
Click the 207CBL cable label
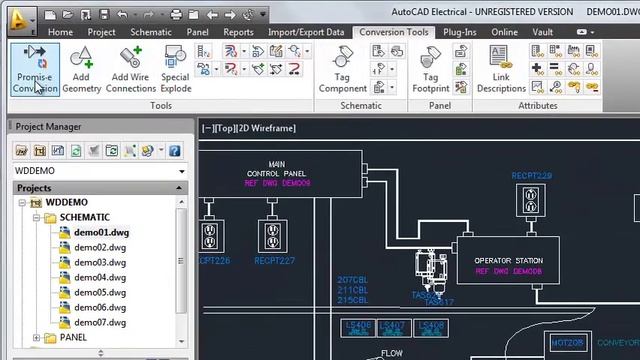353,280
